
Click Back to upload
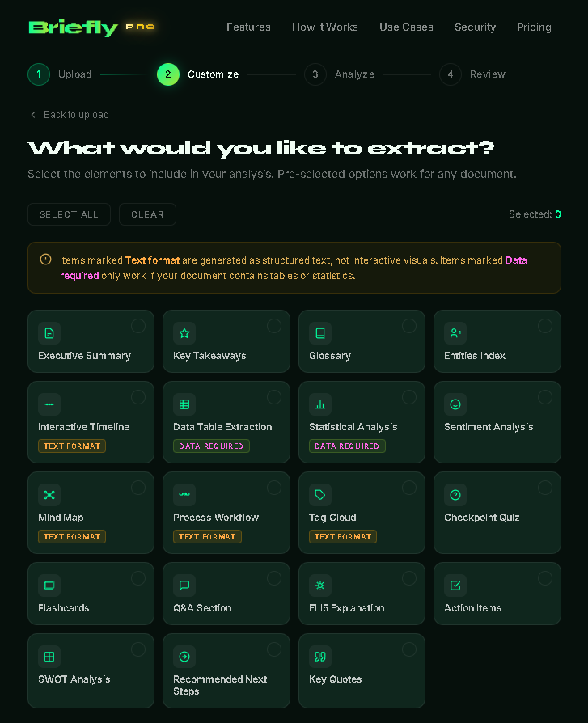69,114
